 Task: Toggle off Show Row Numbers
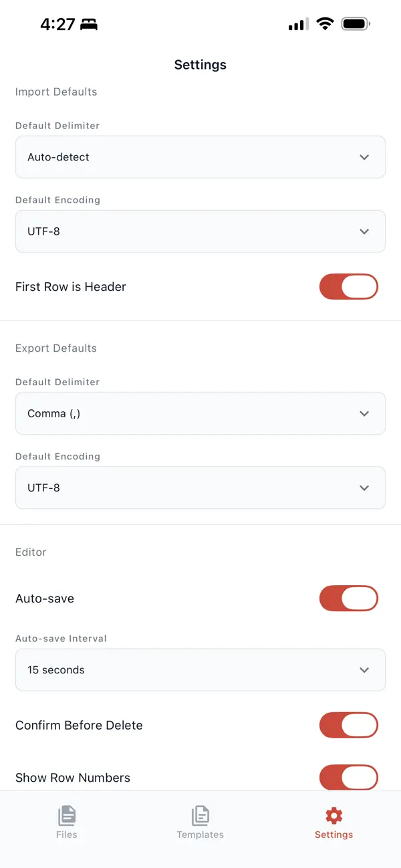pyautogui.click(x=348, y=778)
